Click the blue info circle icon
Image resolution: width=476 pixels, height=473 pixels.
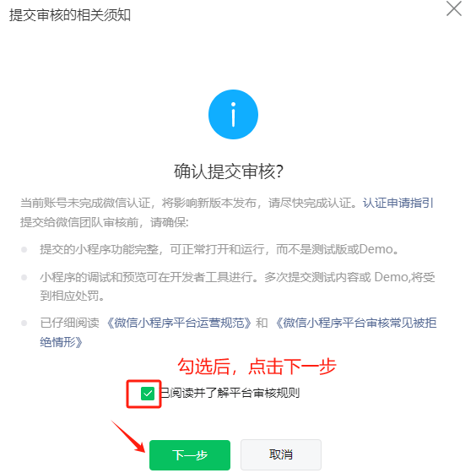[233, 115]
